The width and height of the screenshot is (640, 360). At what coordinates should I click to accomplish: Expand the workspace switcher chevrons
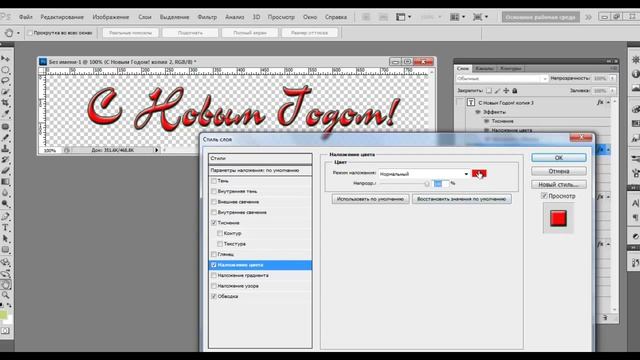click(x=588, y=17)
